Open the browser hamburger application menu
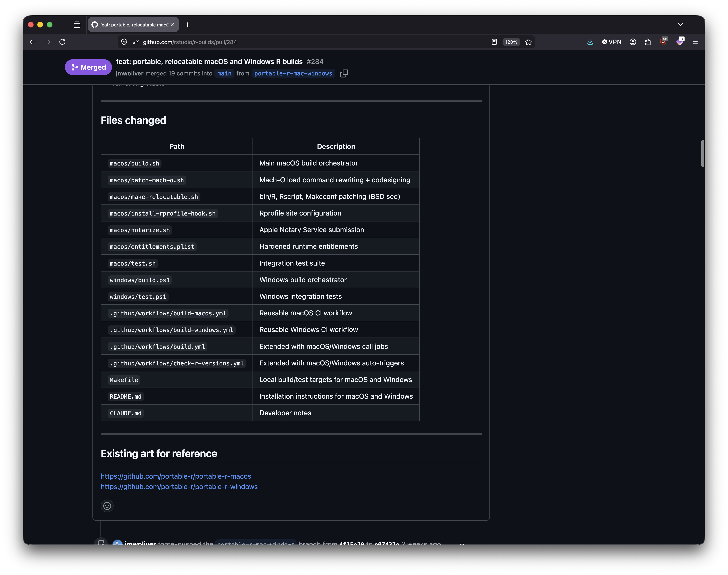 [695, 42]
